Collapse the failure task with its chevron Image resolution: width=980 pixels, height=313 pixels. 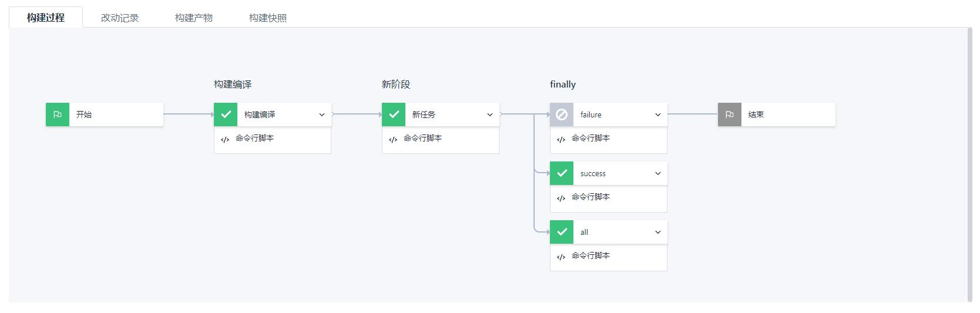(x=658, y=115)
